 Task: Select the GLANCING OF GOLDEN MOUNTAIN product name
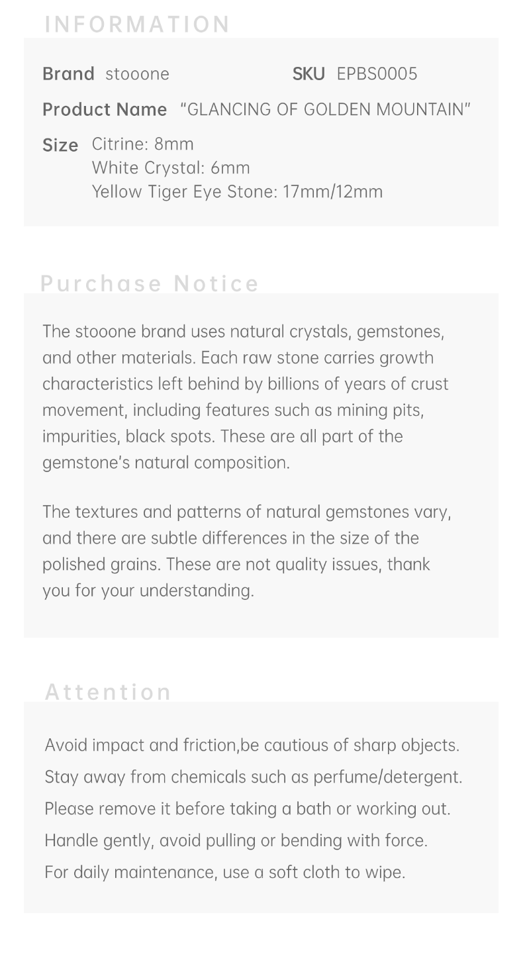pyautogui.click(x=325, y=109)
